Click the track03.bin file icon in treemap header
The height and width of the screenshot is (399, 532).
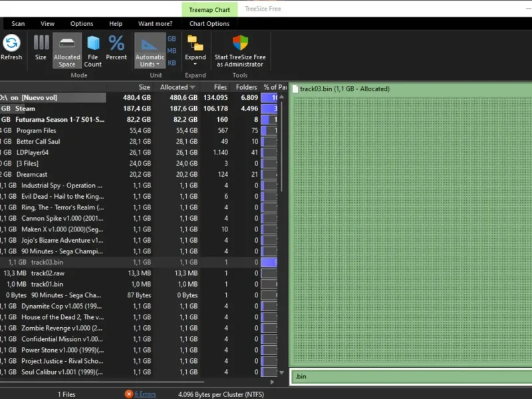[295, 89]
